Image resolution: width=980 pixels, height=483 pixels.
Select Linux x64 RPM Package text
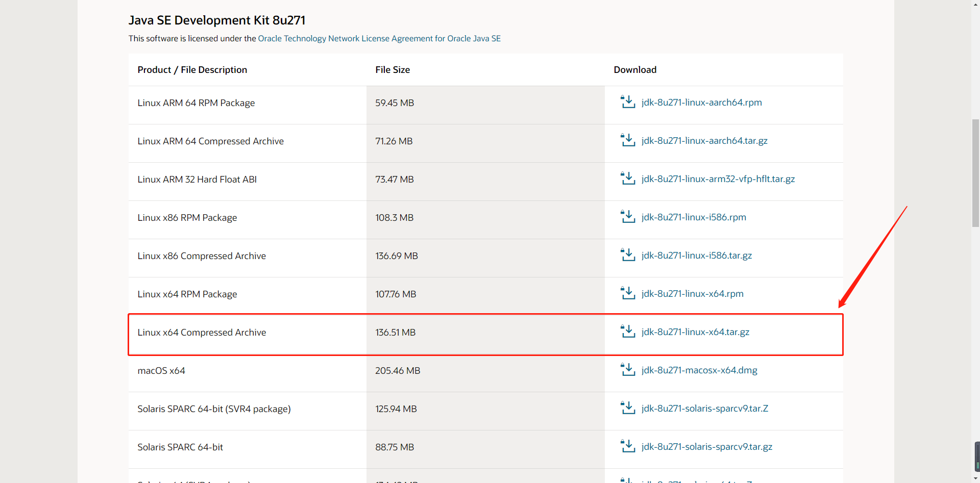point(187,294)
